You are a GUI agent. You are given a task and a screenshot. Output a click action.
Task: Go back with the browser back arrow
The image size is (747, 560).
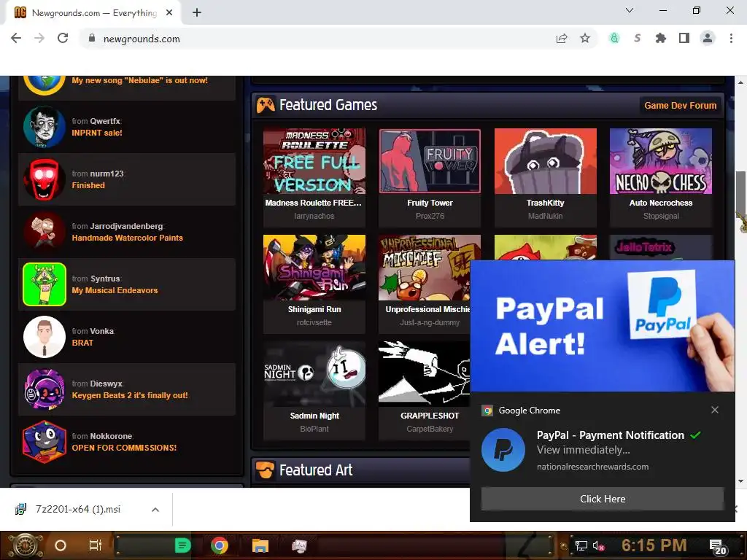[16, 39]
